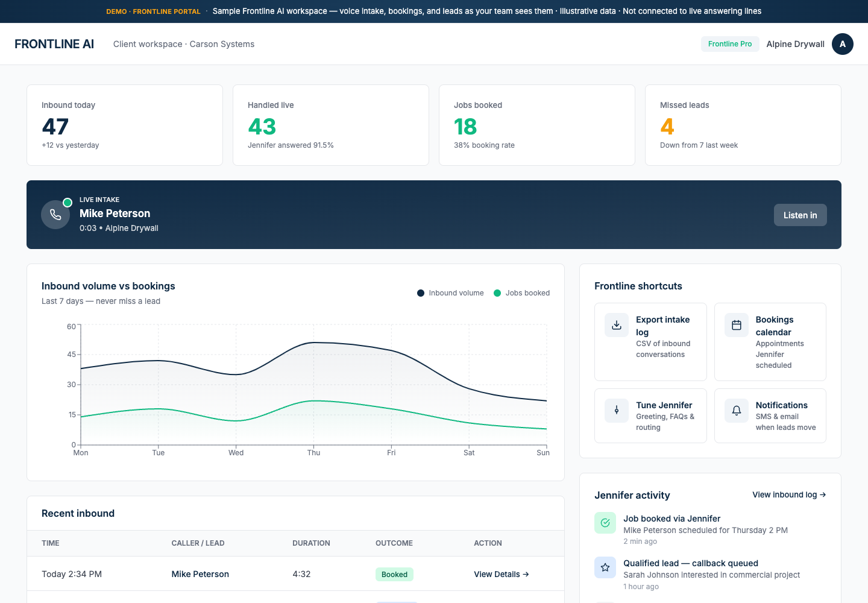Click the Recent inbound heading
This screenshot has width=868, height=603.
point(78,513)
